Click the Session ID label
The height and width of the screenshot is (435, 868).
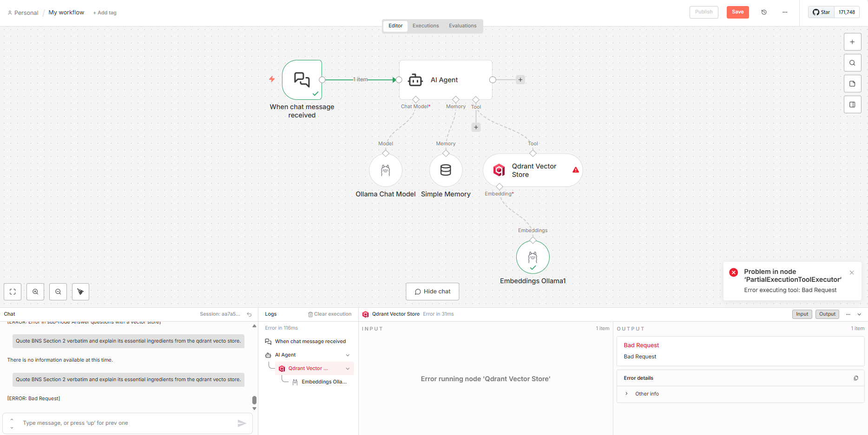coord(220,314)
